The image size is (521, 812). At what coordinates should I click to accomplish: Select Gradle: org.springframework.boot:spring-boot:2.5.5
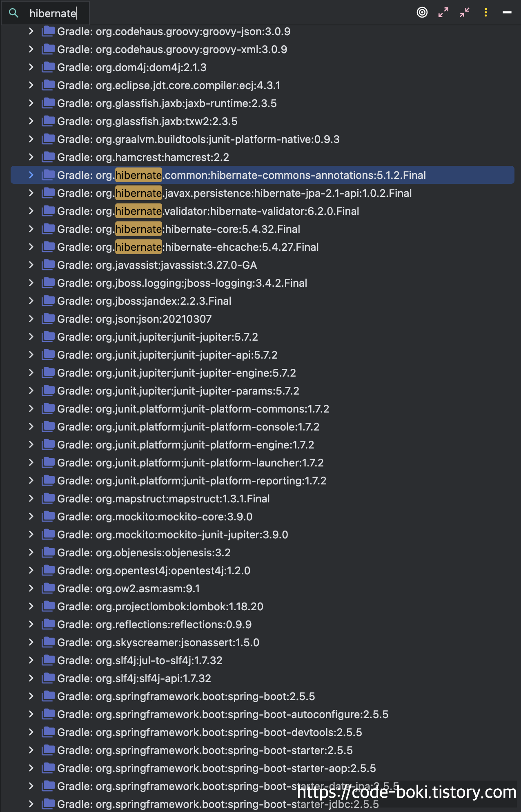click(186, 696)
